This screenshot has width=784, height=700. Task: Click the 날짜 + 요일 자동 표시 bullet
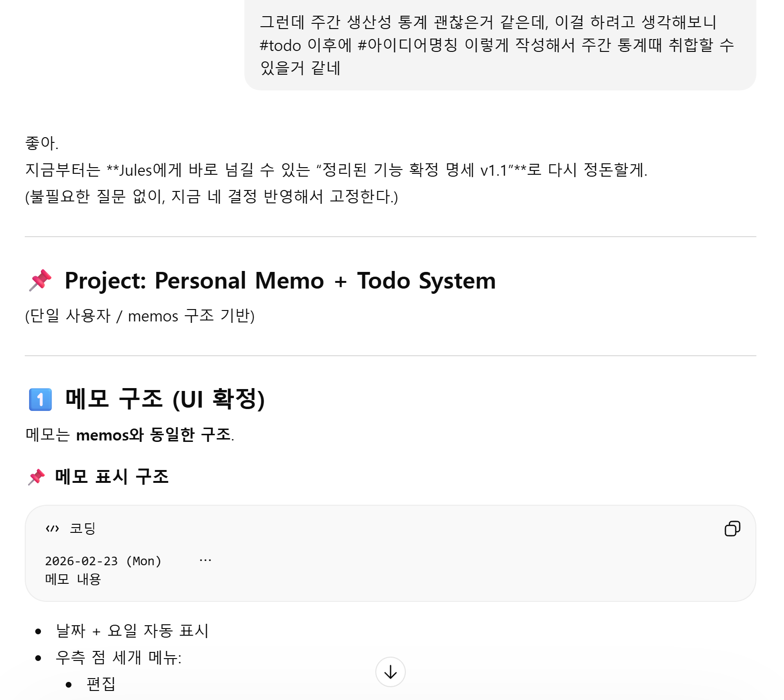(x=132, y=631)
